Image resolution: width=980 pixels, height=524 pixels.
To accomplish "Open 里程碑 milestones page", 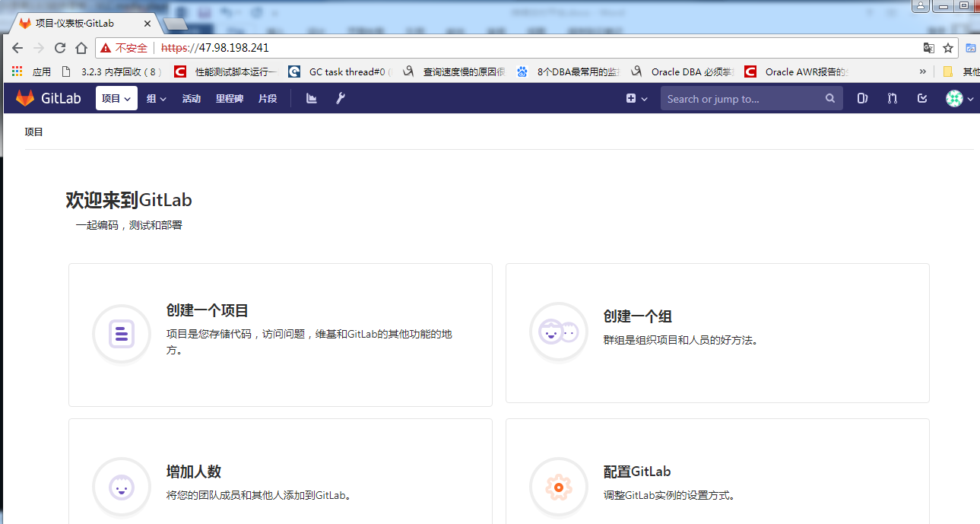I will coord(229,99).
